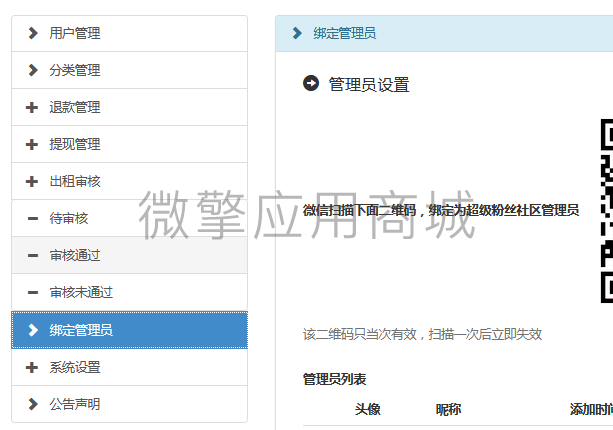Open the 公告声明 menu item
This screenshot has width=613, height=430.
[x=129, y=404]
